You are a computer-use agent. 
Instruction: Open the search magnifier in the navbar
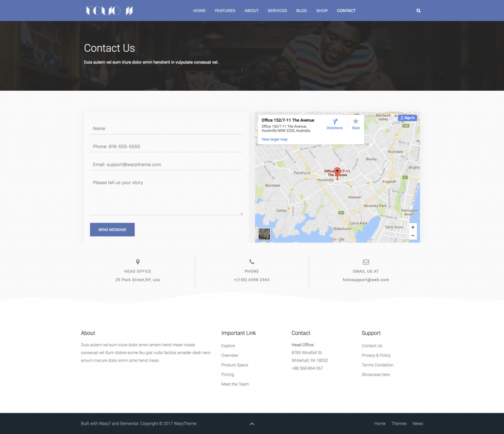pos(418,10)
